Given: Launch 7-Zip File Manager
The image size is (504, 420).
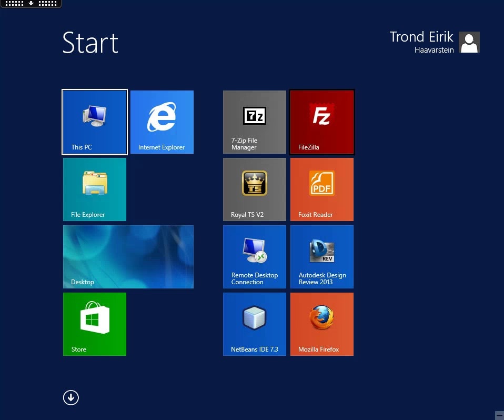Looking at the screenshot, I should pyautogui.click(x=255, y=122).
